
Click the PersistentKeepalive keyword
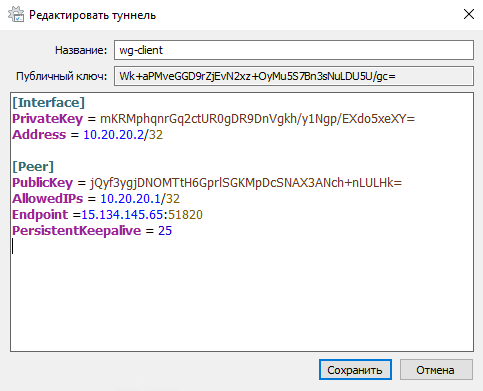click(77, 231)
